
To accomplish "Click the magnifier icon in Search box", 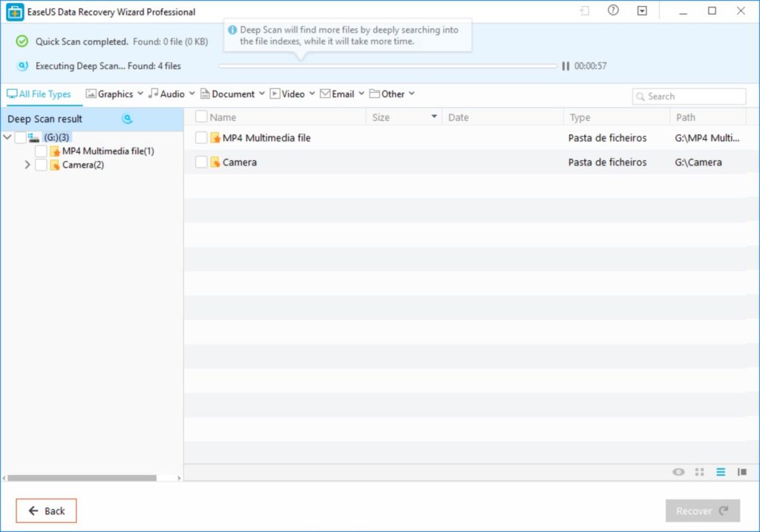I will pyautogui.click(x=641, y=96).
